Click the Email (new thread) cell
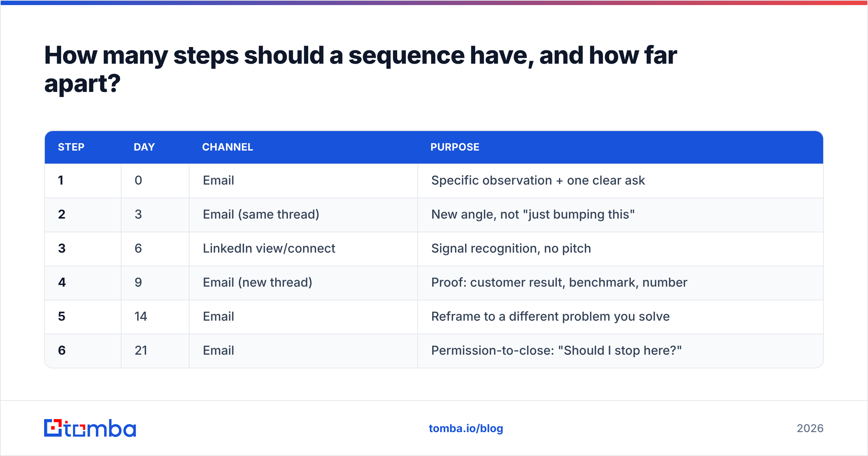 pos(303,283)
